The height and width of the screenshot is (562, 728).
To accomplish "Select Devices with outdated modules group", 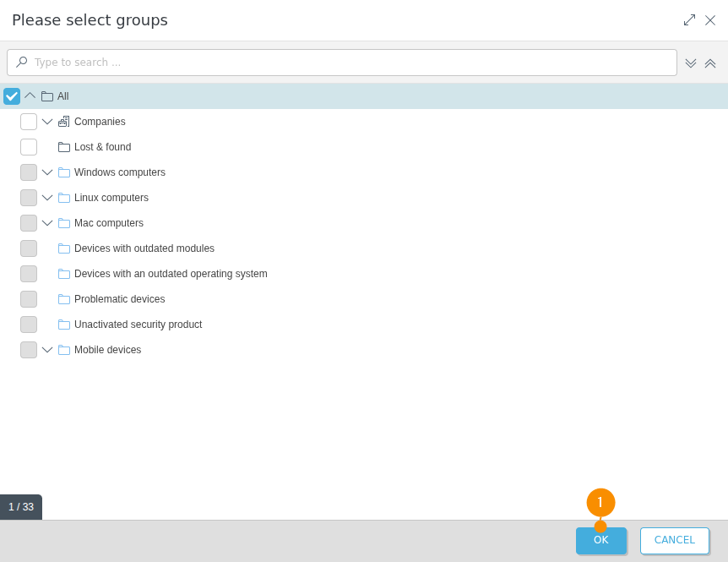I will [144, 248].
